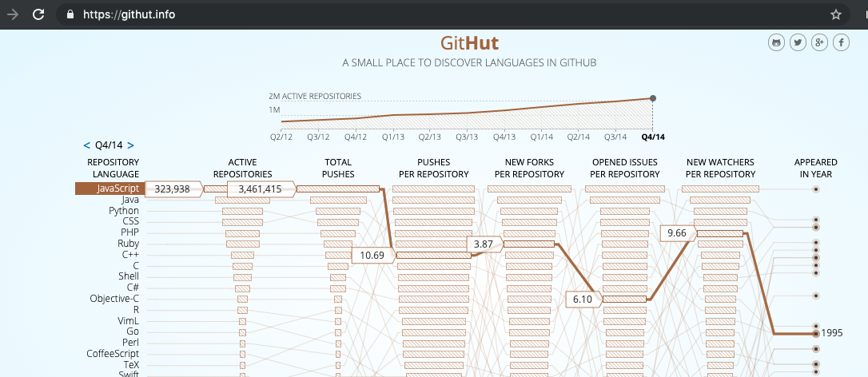Go to next quarter with right chevron

pos(130,145)
